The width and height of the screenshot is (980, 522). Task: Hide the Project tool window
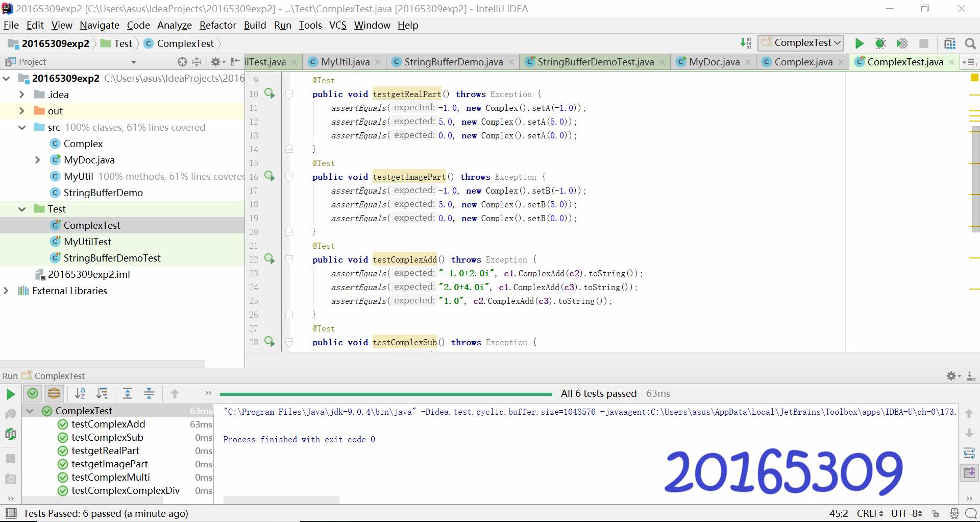235,62
